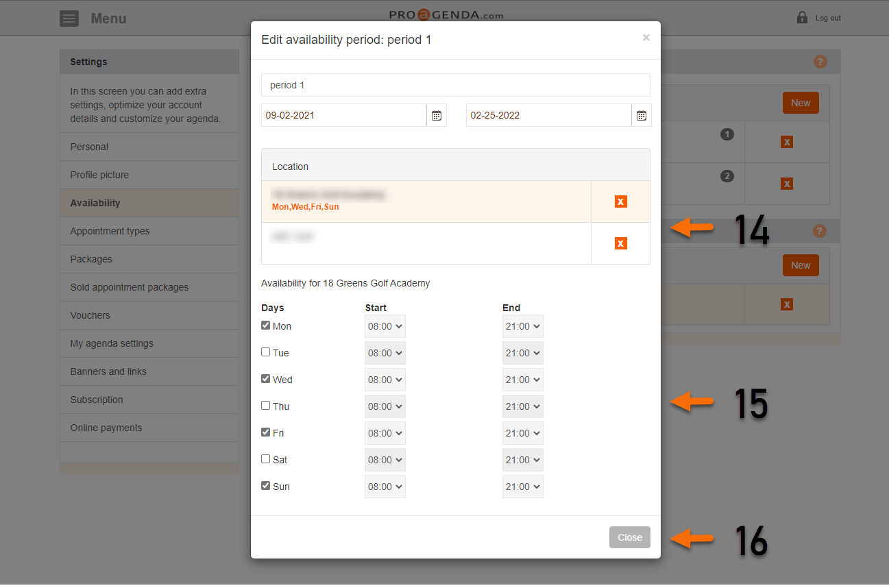This screenshot has height=588, width=889.
Task: Uncheck the Mon availability checkbox
Action: (265, 325)
